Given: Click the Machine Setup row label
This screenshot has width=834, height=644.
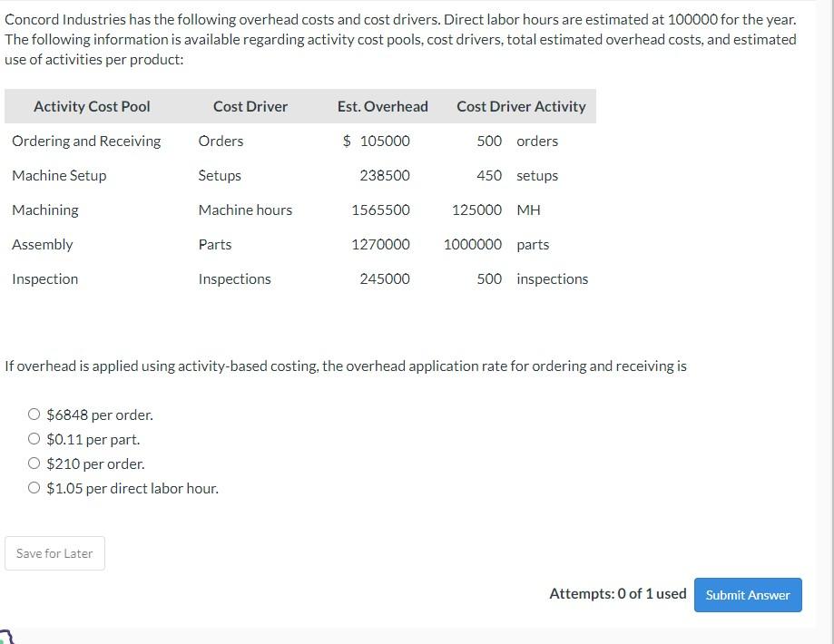Looking at the screenshot, I should pos(59,175).
